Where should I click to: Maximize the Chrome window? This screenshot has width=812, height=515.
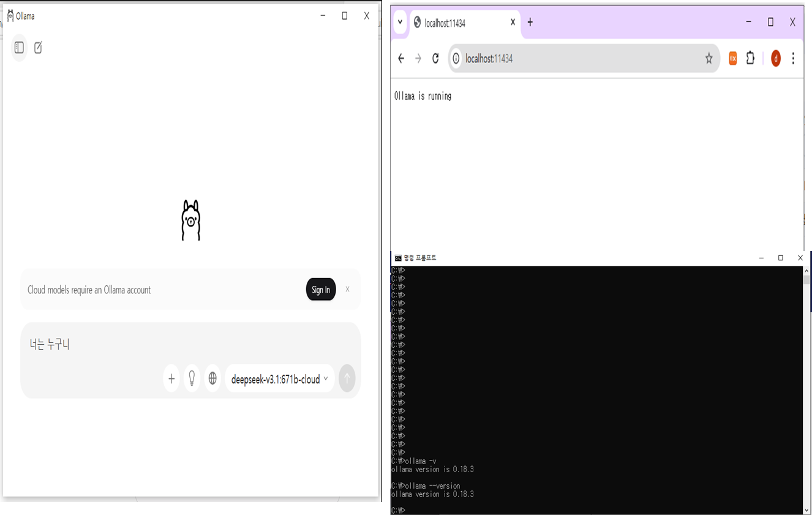[770, 22]
